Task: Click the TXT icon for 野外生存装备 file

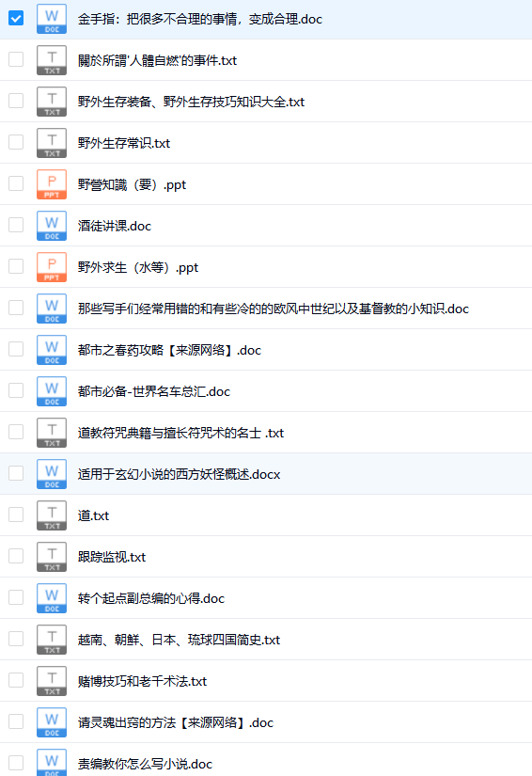Action: 52,102
